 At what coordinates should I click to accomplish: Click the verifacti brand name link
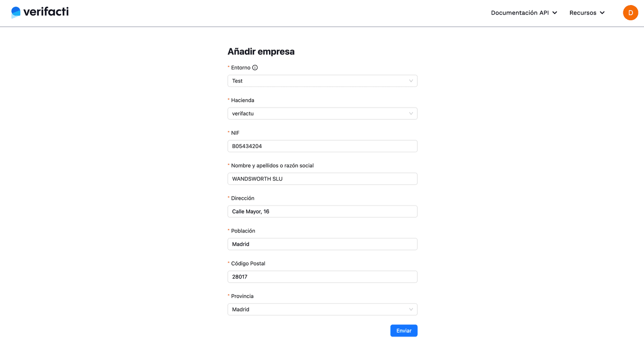[46, 12]
